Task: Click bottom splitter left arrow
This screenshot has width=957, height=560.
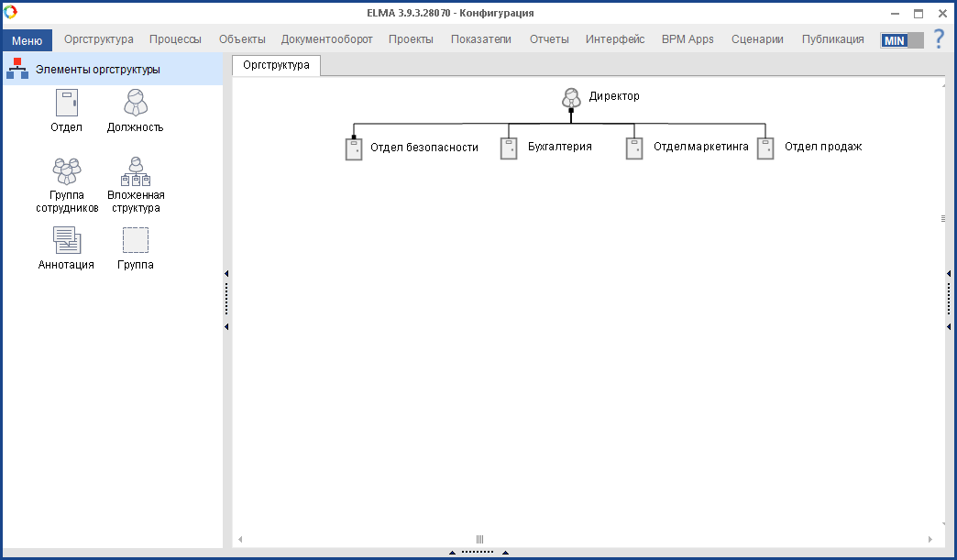Action: point(452,553)
